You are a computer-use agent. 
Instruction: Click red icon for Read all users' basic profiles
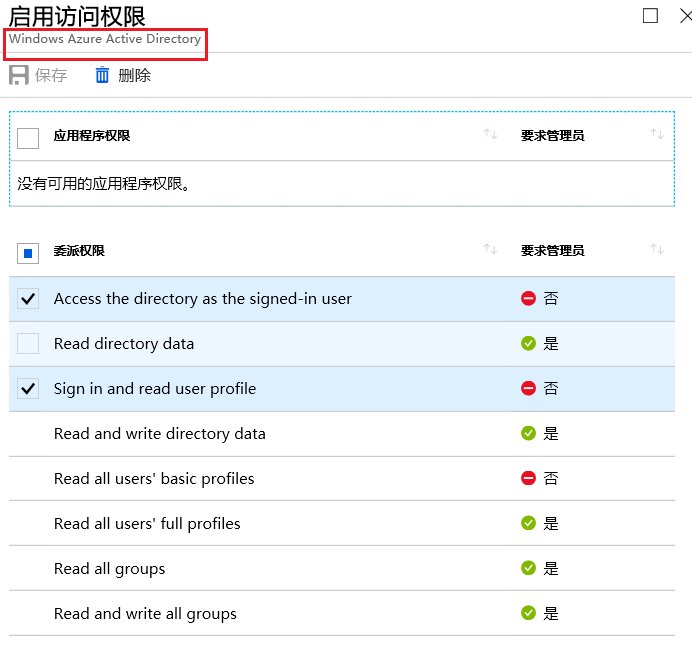(x=528, y=479)
